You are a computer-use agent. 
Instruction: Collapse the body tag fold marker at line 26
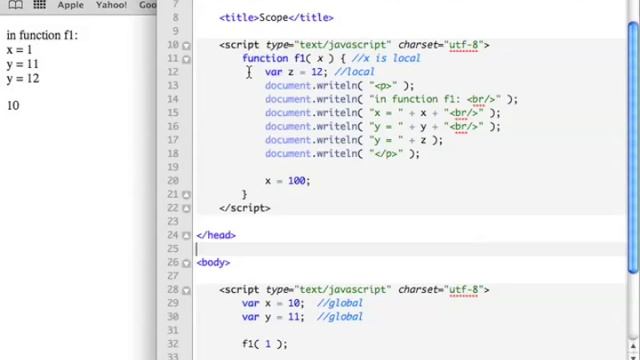(186, 263)
